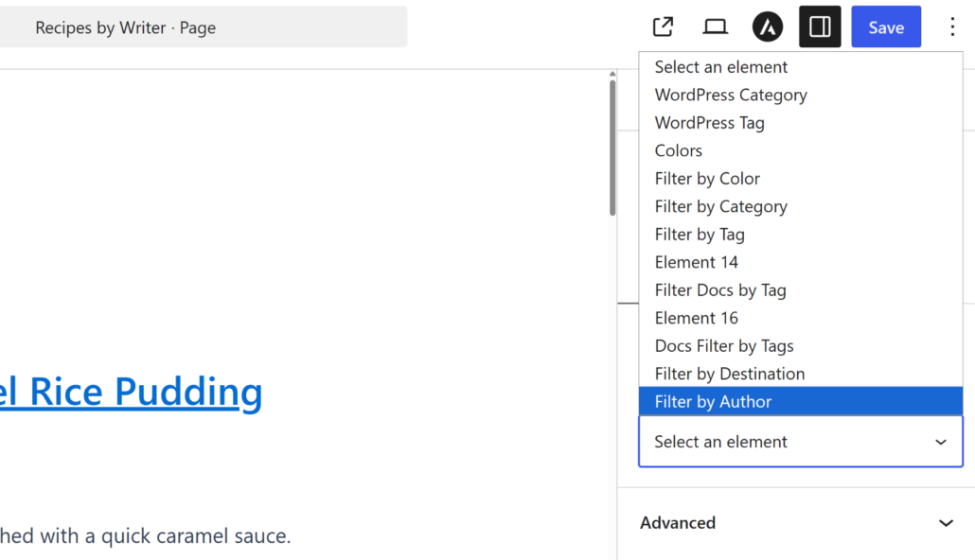
Task: Switch device preview with the laptop icon
Action: point(715,26)
